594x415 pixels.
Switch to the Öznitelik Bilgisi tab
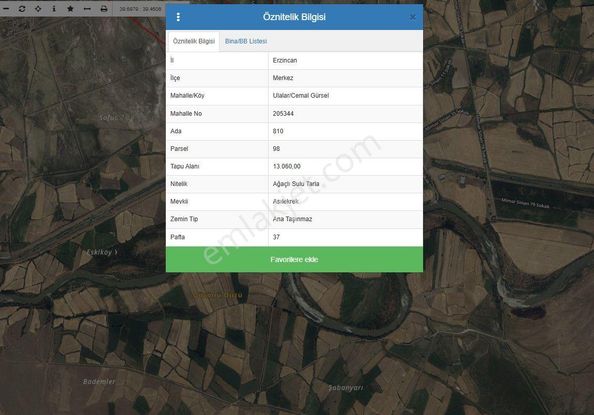tap(194, 41)
